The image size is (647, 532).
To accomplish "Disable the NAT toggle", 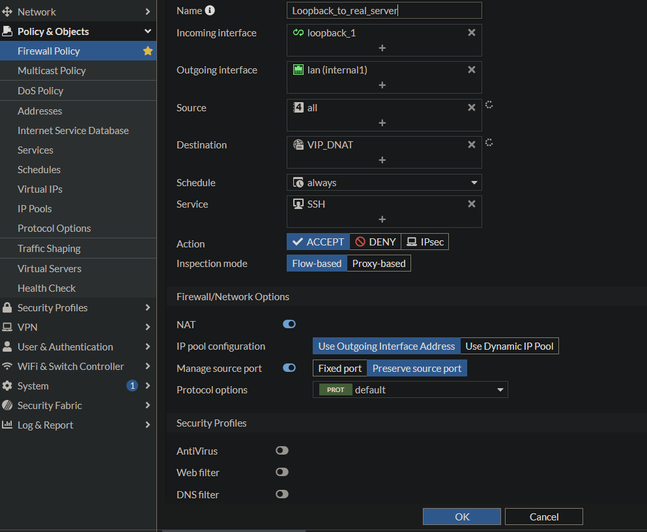I will point(289,324).
